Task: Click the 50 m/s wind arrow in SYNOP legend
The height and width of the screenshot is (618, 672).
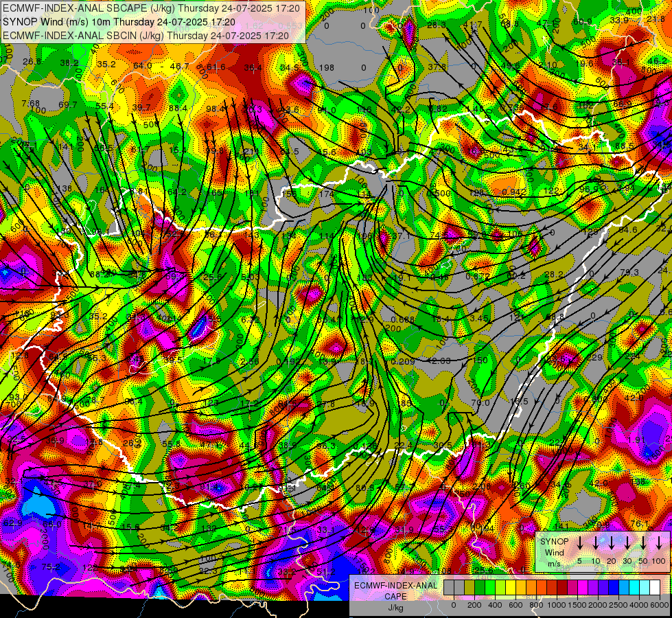Action: coord(643,543)
